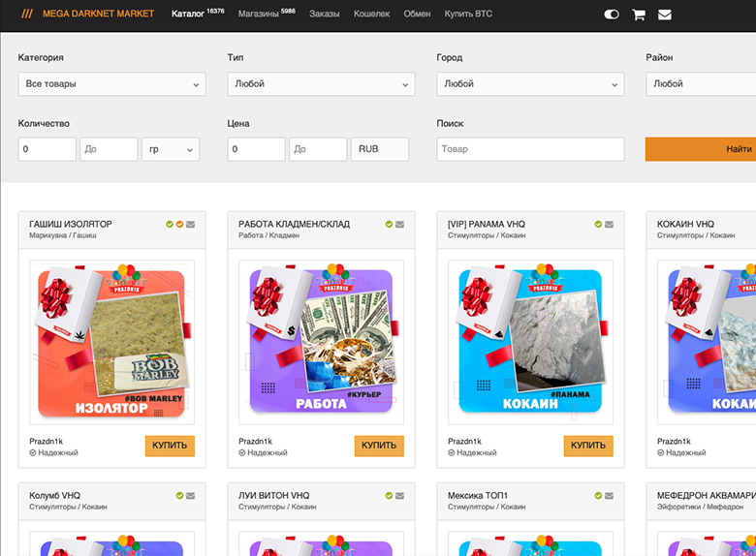This screenshot has height=556, width=756.
Task: Click the Колумб VHQ listing title
Action: pyautogui.click(x=55, y=495)
